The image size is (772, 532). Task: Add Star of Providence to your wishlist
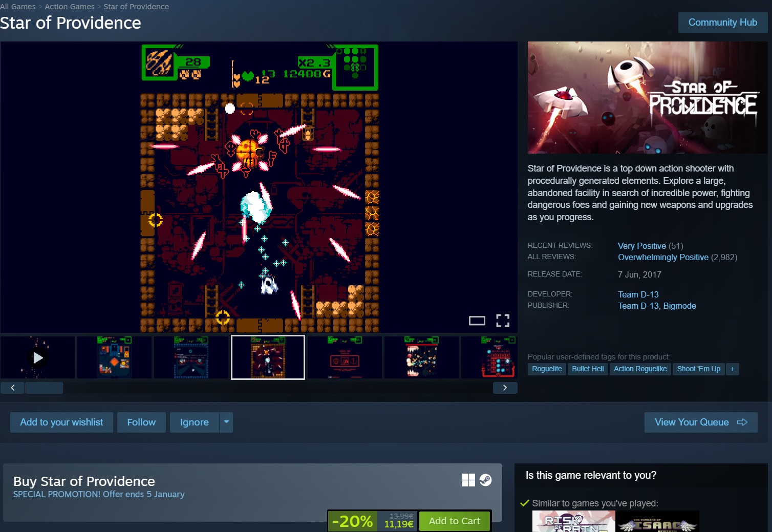(x=61, y=422)
